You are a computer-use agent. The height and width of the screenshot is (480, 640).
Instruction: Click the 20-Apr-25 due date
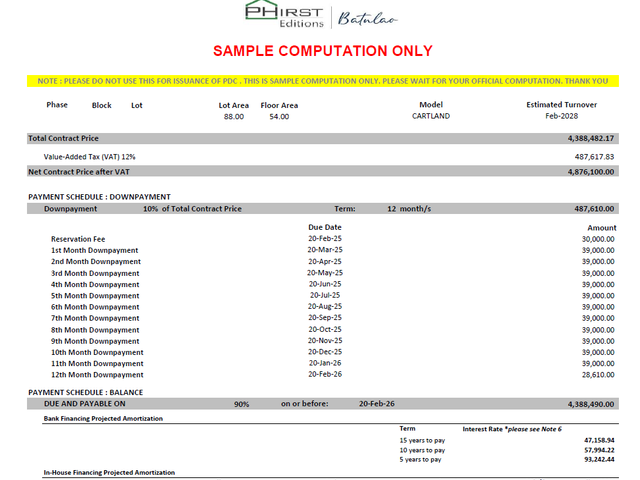coord(325,262)
